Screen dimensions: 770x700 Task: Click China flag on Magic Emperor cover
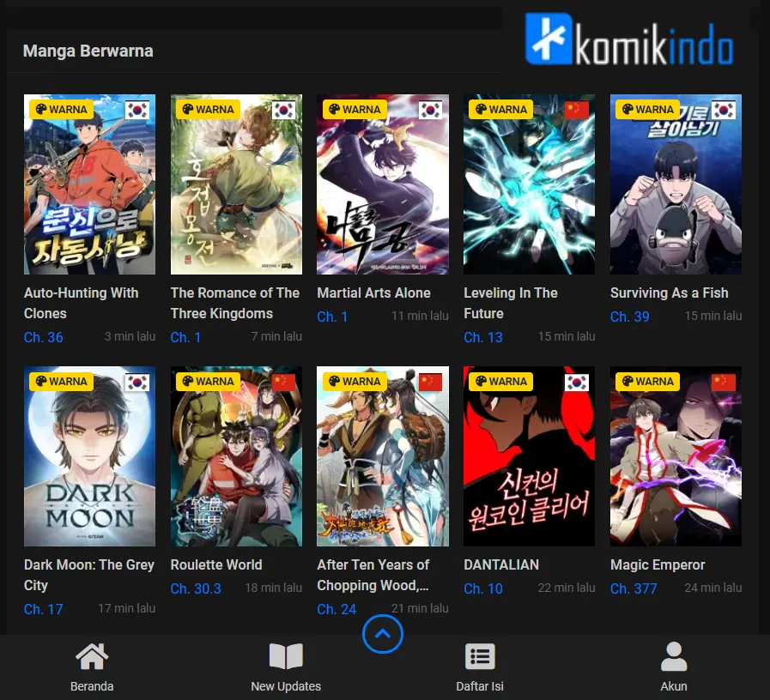[x=724, y=382]
